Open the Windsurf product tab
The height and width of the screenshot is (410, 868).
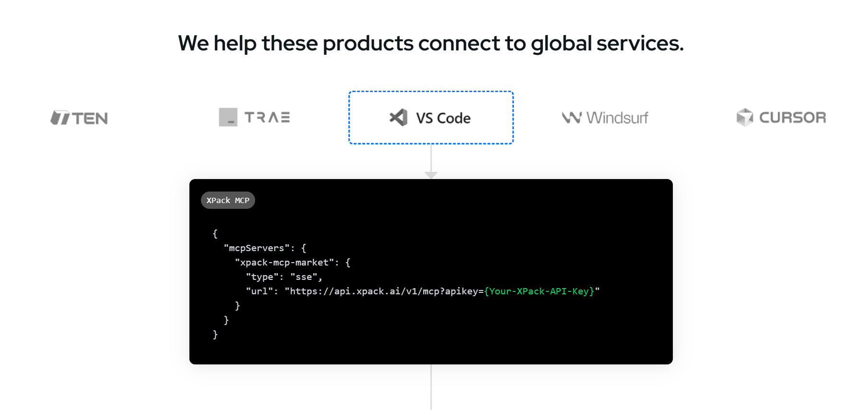(605, 118)
